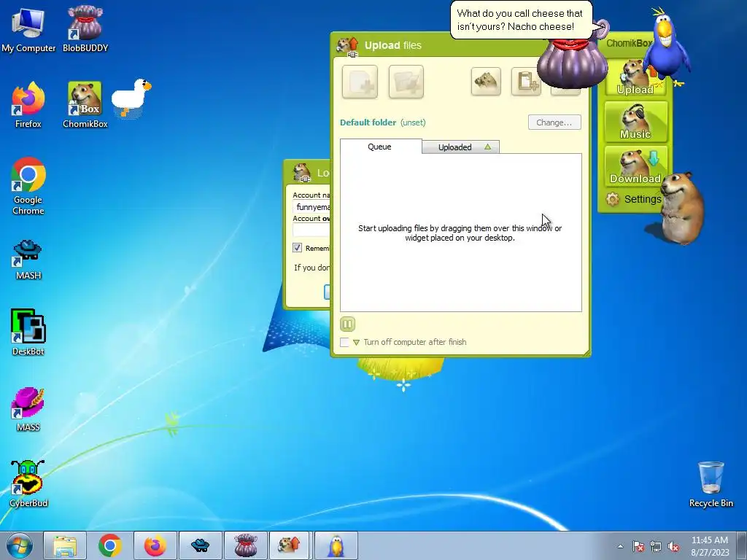
Task: Toggle the Remember checkbox in Login window
Action: (x=298, y=248)
